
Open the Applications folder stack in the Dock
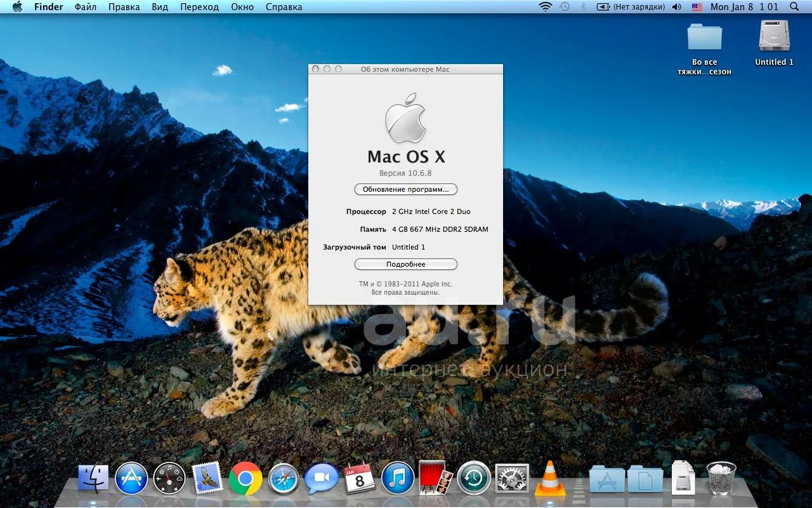(x=607, y=479)
